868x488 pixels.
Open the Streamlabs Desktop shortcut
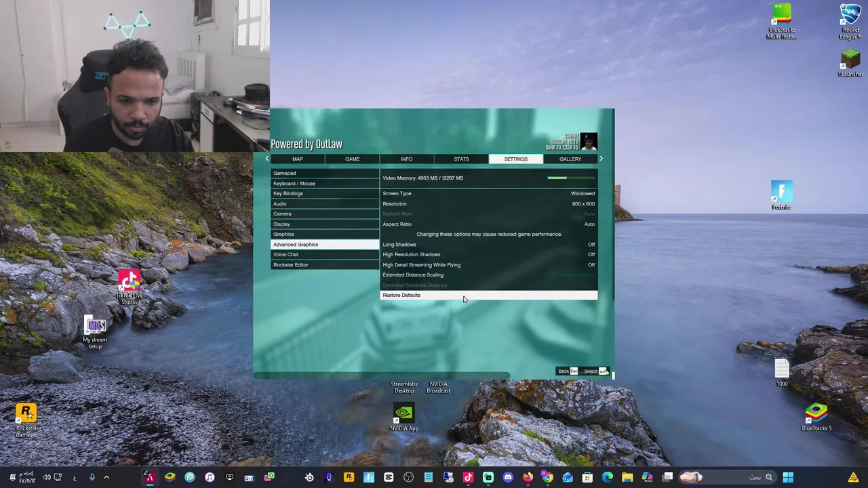(404, 387)
